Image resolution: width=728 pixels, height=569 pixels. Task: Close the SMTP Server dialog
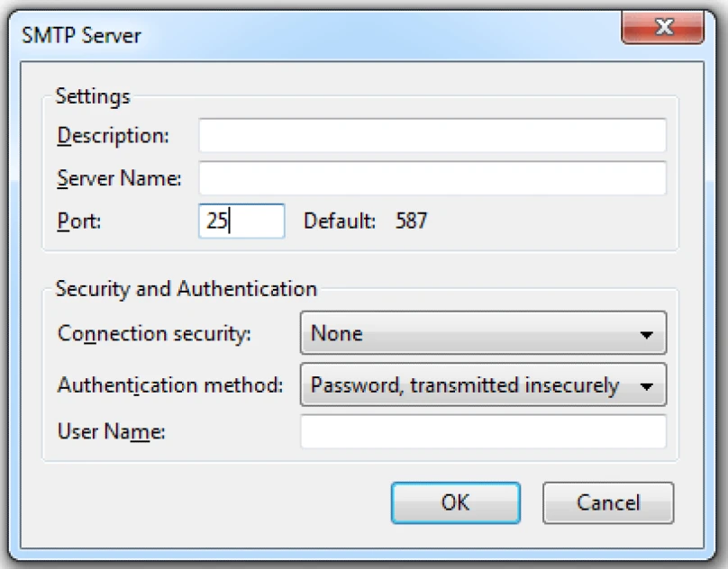point(664,27)
